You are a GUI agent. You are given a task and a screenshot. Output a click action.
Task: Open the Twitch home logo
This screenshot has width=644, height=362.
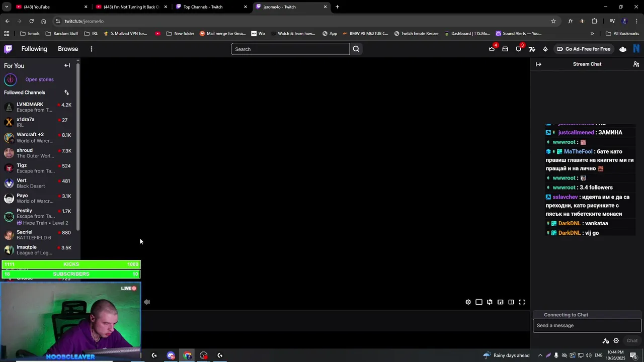point(8,49)
